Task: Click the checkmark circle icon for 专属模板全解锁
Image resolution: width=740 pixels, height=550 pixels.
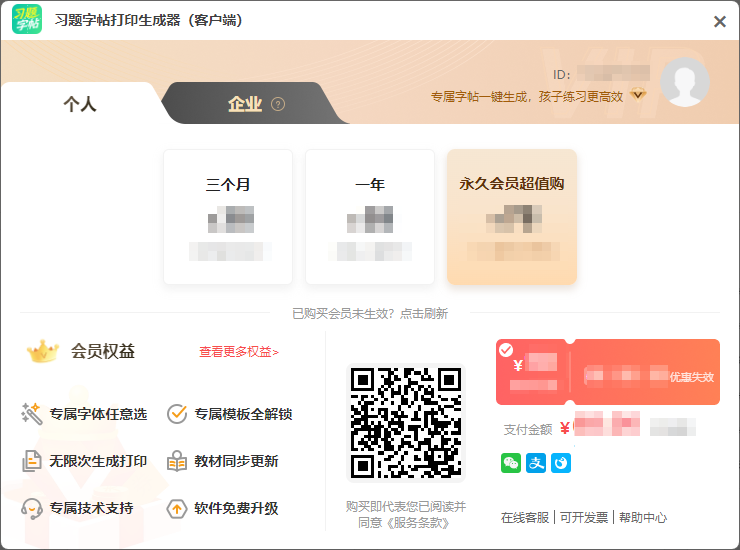Action: pos(177,414)
